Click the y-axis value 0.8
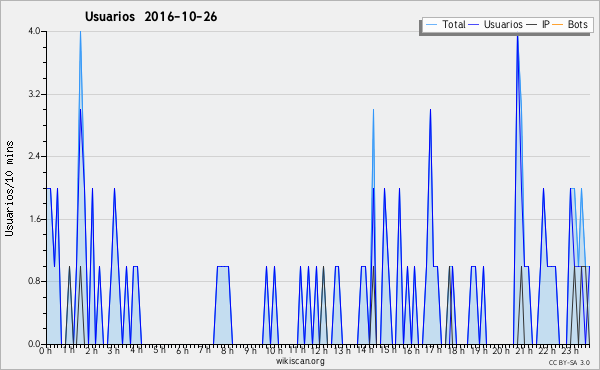The height and width of the screenshot is (370, 600). click(x=34, y=282)
